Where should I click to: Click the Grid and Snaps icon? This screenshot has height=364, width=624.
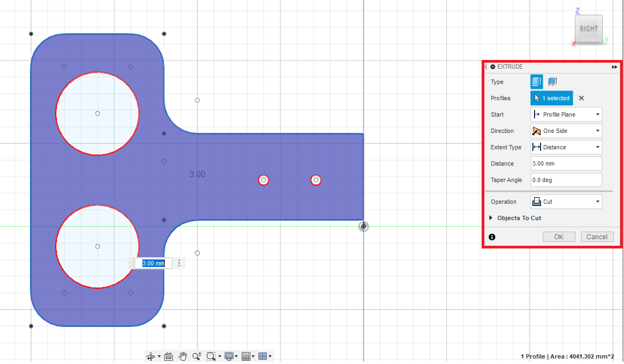click(246, 356)
